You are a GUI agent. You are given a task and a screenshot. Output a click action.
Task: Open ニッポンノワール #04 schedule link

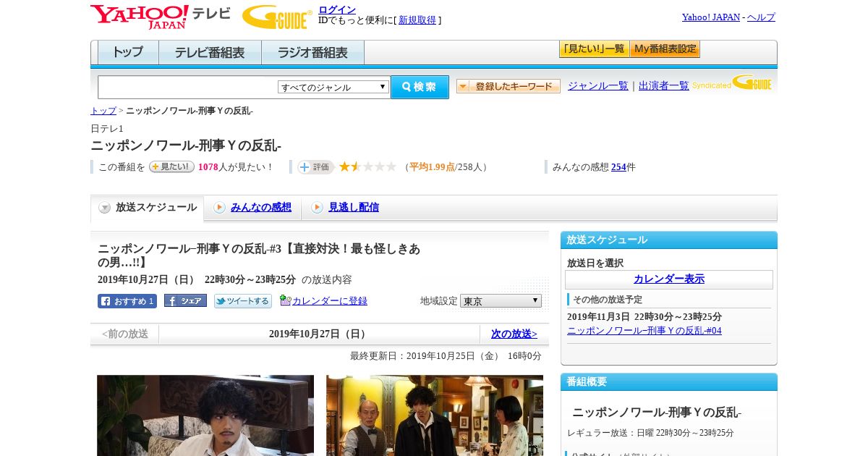(x=644, y=331)
